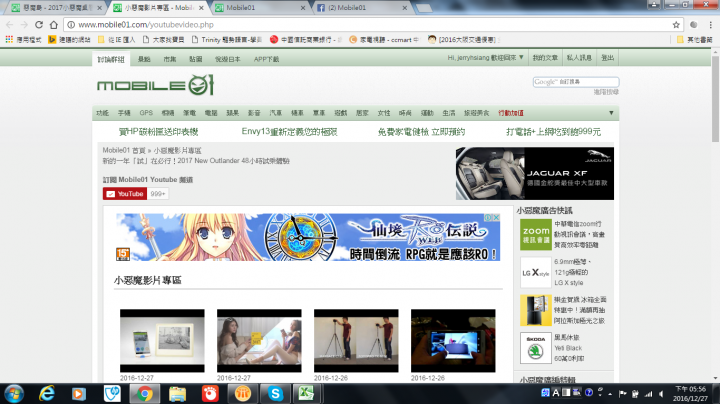The width and height of the screenshot is (720, 404).
Task: Launch Internet Explorer from taskbar
Action: click(x=47, y=394)
